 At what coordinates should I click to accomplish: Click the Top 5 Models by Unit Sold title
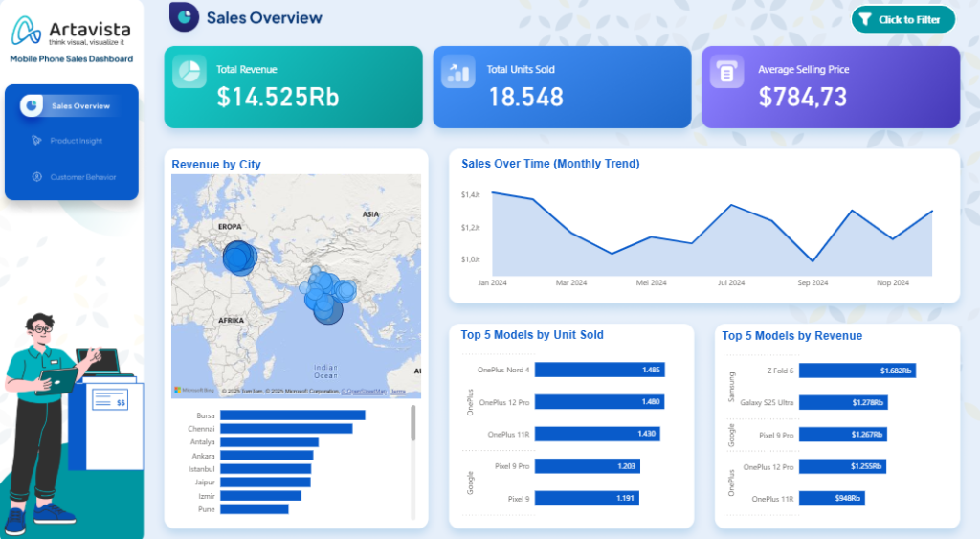pos(532,335)
